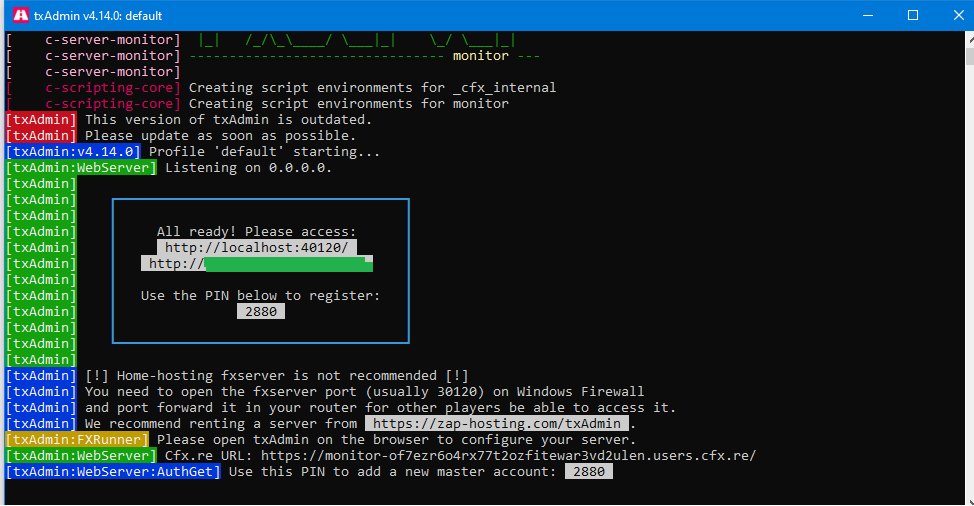Click the Home-hosting not recommended warning line
This screenshot has width=974, height=506.
276,376
